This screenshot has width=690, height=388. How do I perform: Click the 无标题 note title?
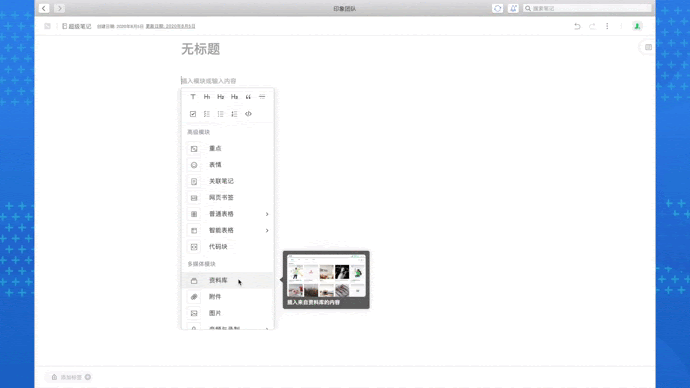[201, 49]
